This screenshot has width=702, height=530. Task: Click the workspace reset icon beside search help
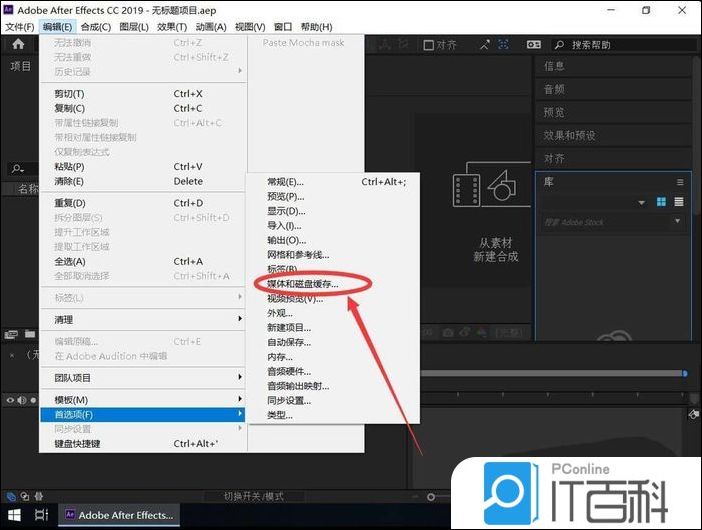(534, 45)
